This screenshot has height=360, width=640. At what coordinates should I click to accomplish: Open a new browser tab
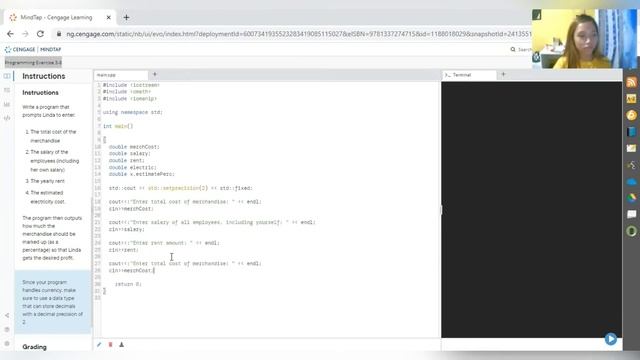(x=126, y=18)
